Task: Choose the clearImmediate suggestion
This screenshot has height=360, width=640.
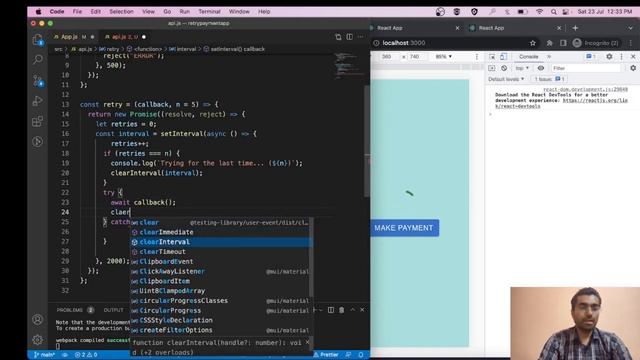Action: (220, 232)
